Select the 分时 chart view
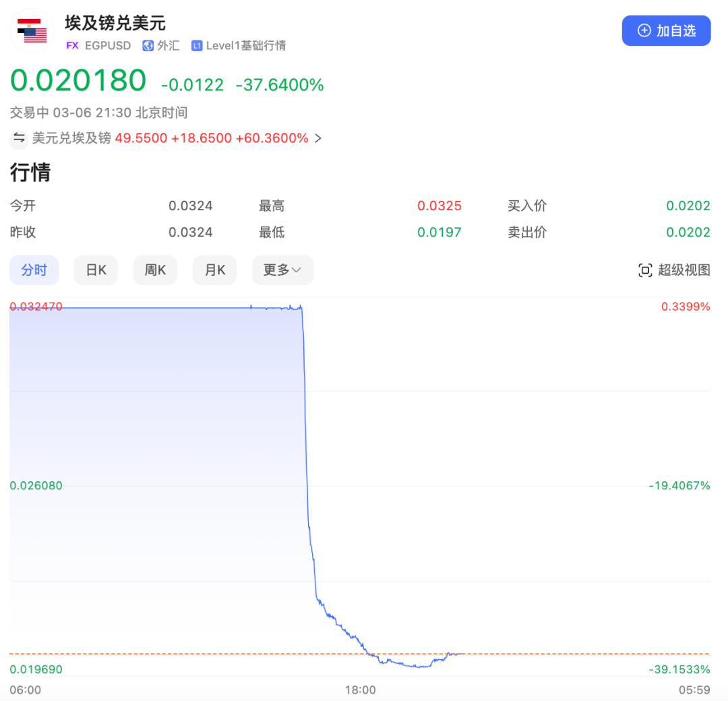 click(x=34, y=270)
